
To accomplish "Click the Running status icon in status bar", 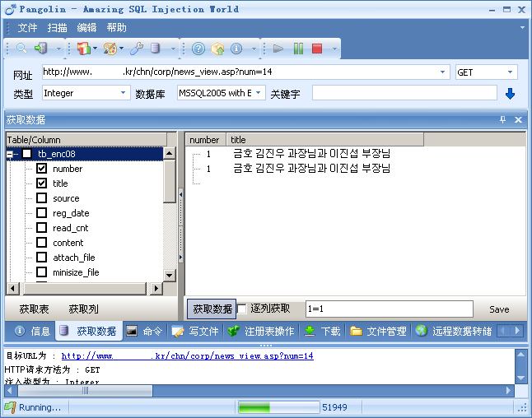I will tap(10, 407).
